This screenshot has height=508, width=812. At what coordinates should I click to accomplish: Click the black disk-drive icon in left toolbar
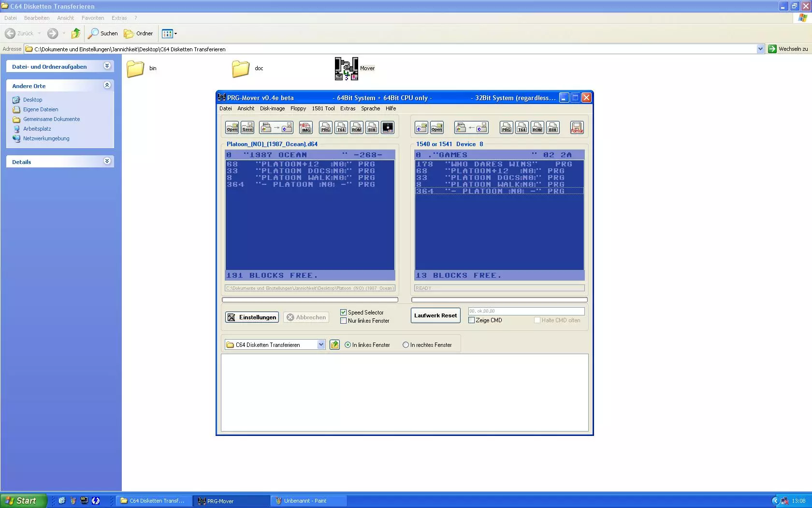click(388, 127)
